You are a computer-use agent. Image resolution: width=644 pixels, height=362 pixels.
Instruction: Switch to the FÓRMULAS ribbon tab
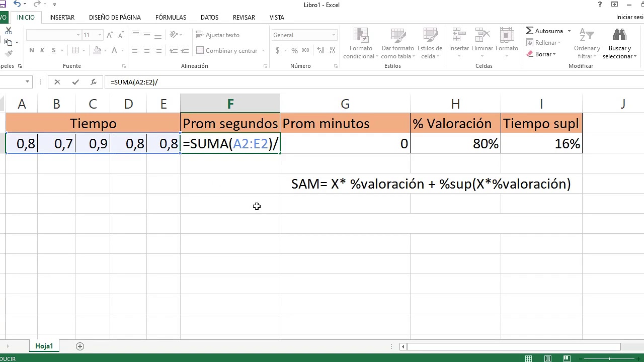pos(171,17)
